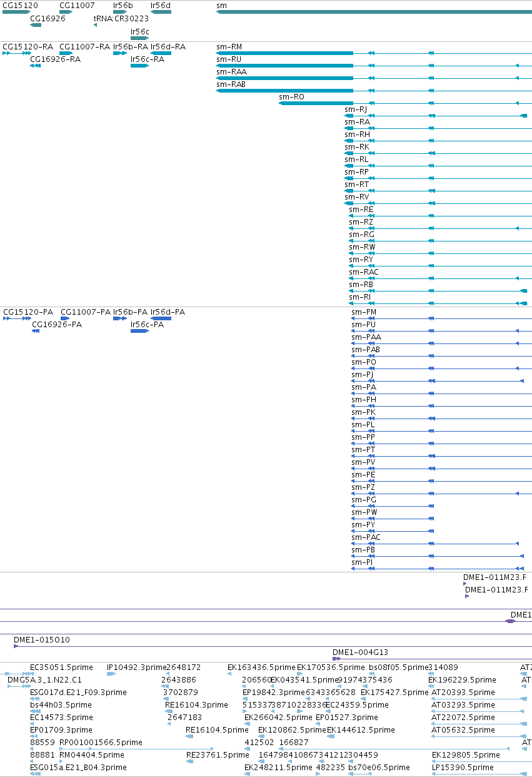The width and height of the screenshot is (532, 777).
Task: Click the sm-PAC protein label
Action: point(366,537)
